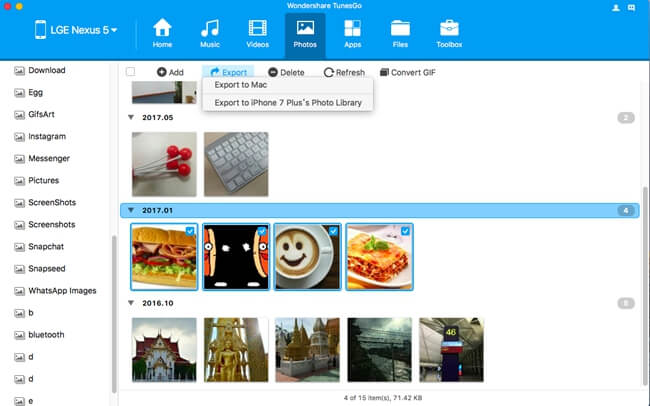Click the smiley latte photo thumbnail

click(308, 257)
